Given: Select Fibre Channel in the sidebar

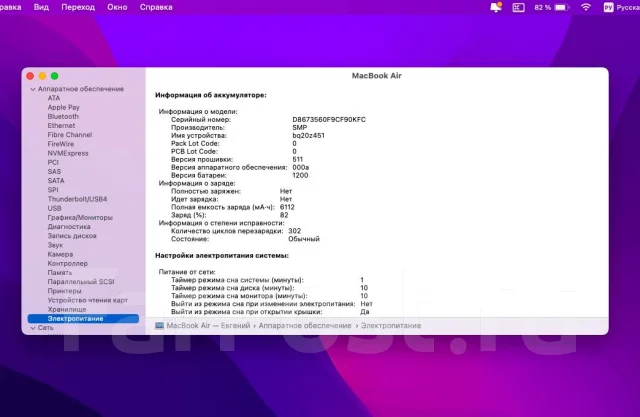Looking at the screenshot, I should click(70, 135).
